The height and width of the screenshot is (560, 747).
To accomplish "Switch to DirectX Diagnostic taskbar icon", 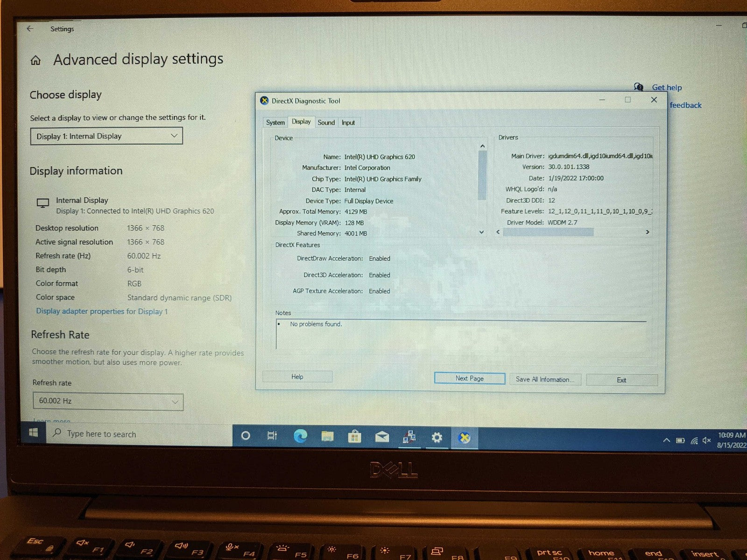I will pyautogui.click(x=464, y=438).
